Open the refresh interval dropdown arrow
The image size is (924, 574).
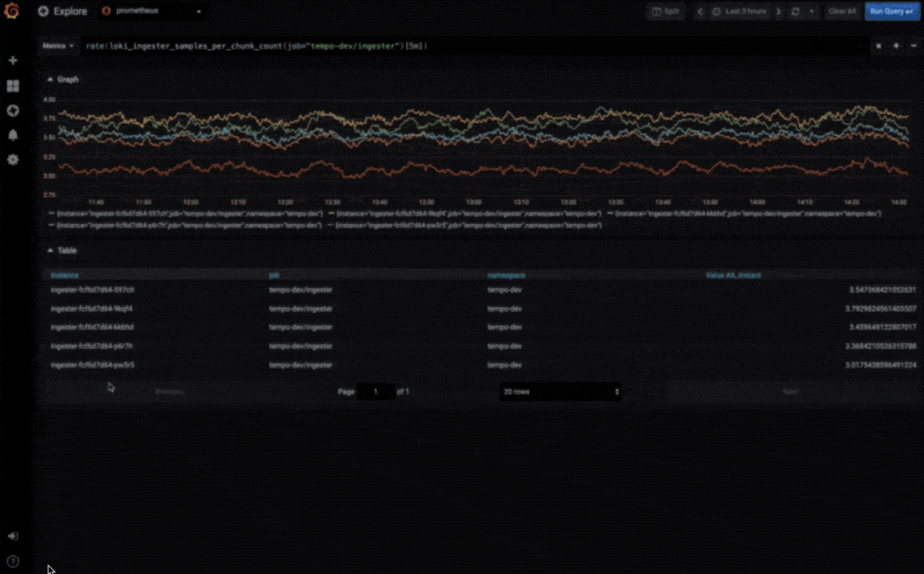(x=811, y=12)
